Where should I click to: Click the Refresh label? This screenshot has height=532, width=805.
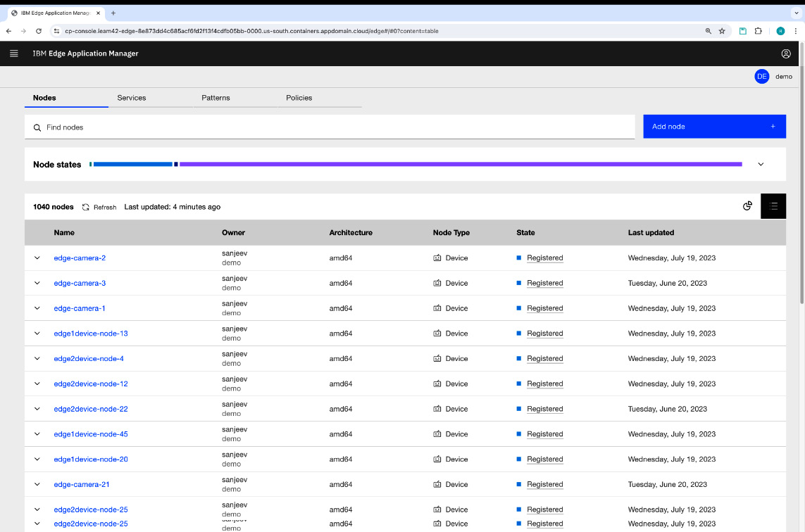click(105, 208)
